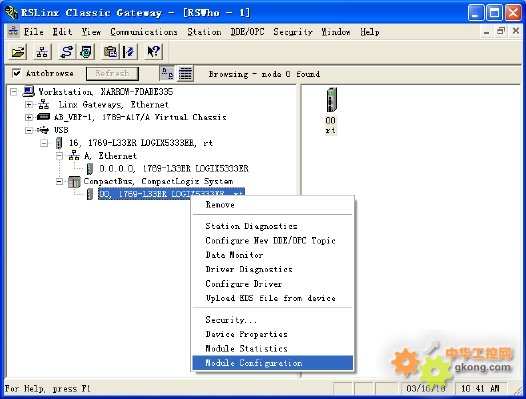Click the CompactBus chassis icon

(x=74, y=182)
